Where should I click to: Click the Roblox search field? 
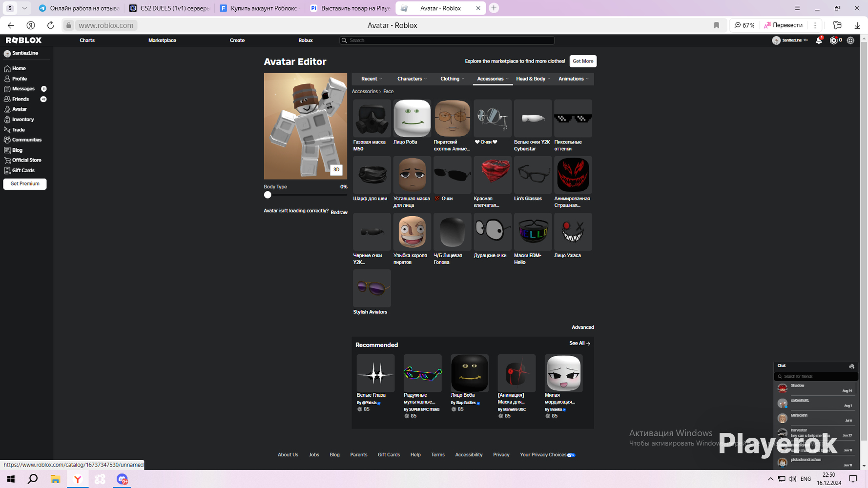tap(447, 41)
